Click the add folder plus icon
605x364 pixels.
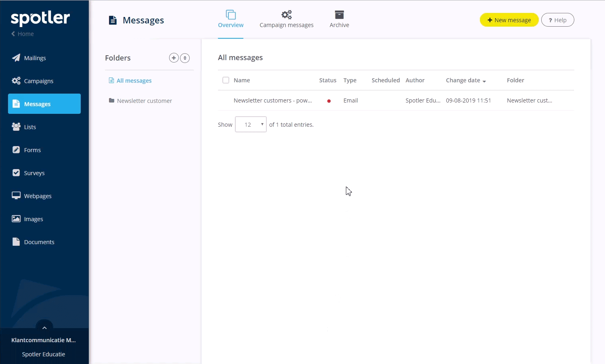pos(174,58)
